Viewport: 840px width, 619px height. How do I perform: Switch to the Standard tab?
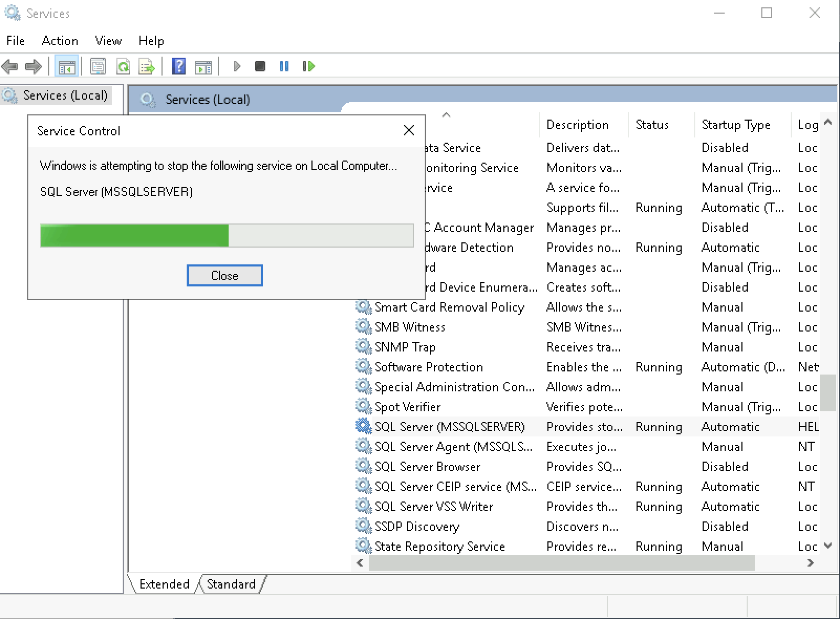tap(231, 584)
